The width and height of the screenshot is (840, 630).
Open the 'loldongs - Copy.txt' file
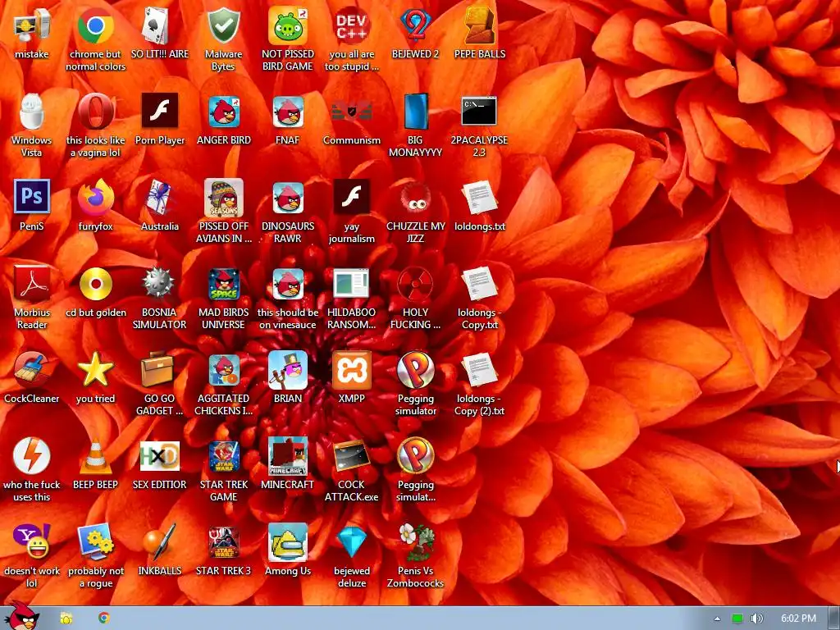tap(479, 284)
